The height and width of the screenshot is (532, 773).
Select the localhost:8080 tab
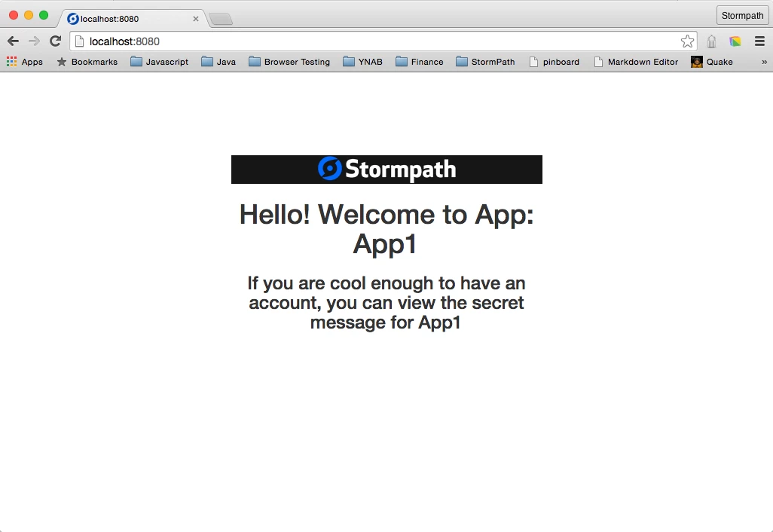(x=133, y=19)
